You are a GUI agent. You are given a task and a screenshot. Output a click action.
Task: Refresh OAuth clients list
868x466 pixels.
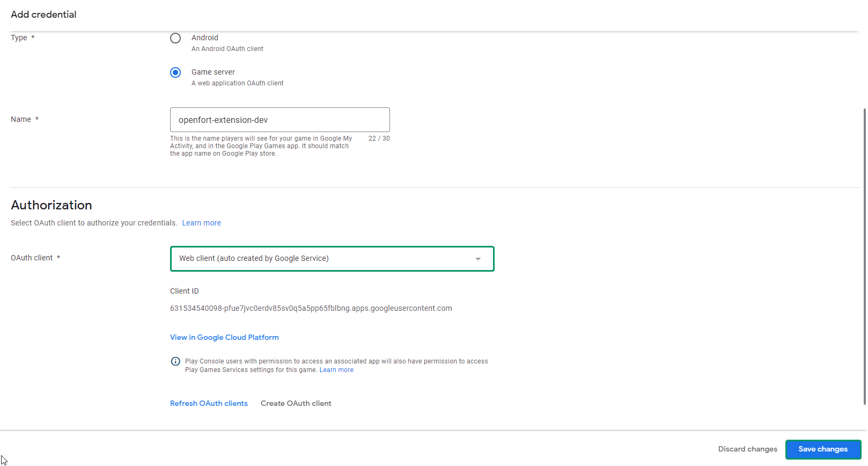[x=209, y=403]
